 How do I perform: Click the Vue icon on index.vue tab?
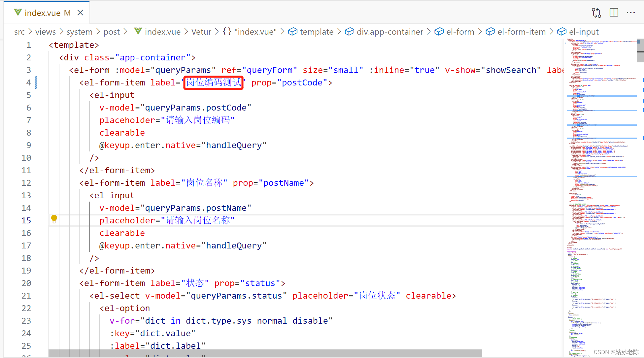[x=18, y=13]
